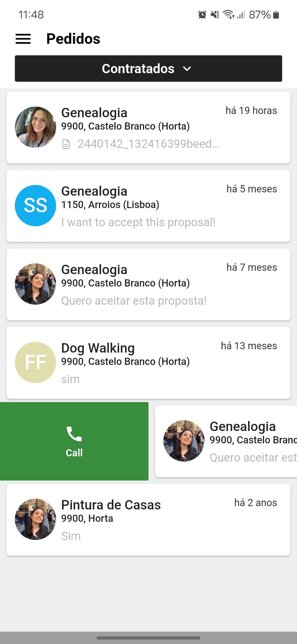
Task: Open the Dog Walking request
Action: point(148,363)
